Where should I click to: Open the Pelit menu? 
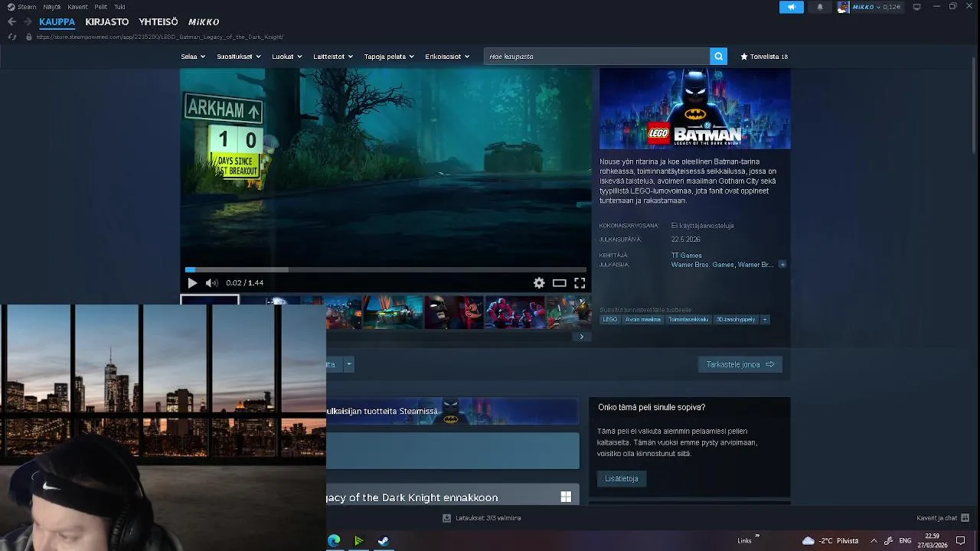100,7
